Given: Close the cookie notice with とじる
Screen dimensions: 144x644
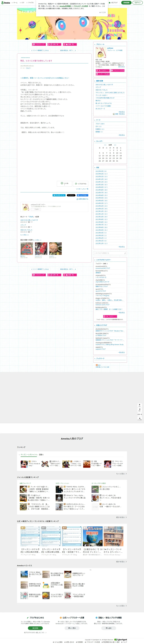Looking at the screenshot, I should click(103, 12).
